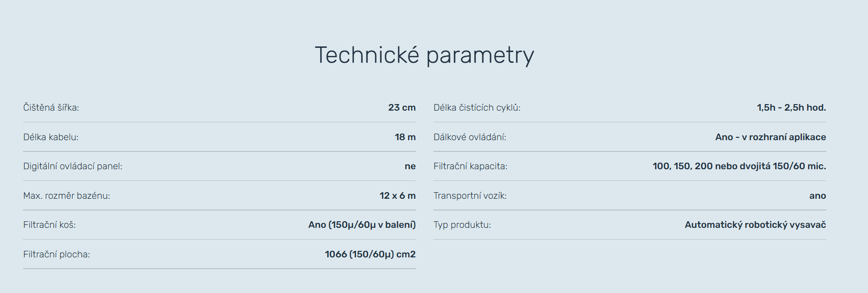This screenshot has height=293, width=868.
Task: Click the '18 m' cable length value
Action: pos(405,137)
